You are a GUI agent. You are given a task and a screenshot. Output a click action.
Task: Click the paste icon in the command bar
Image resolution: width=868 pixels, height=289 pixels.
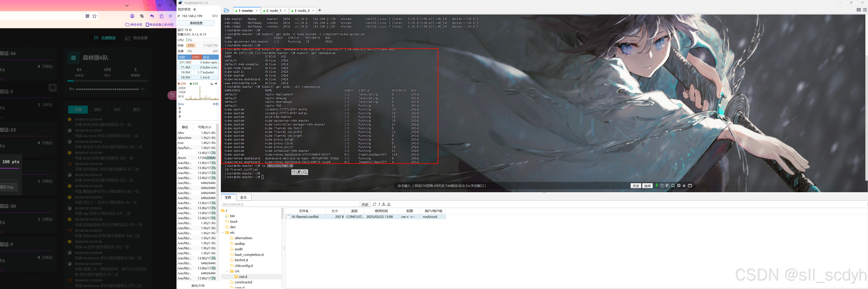[x=668, y=186]
